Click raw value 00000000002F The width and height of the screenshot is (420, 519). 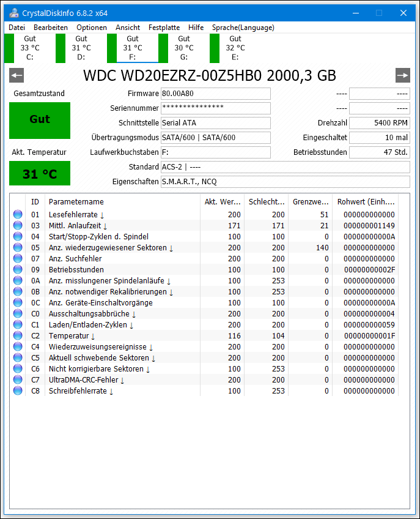point(369,269)
